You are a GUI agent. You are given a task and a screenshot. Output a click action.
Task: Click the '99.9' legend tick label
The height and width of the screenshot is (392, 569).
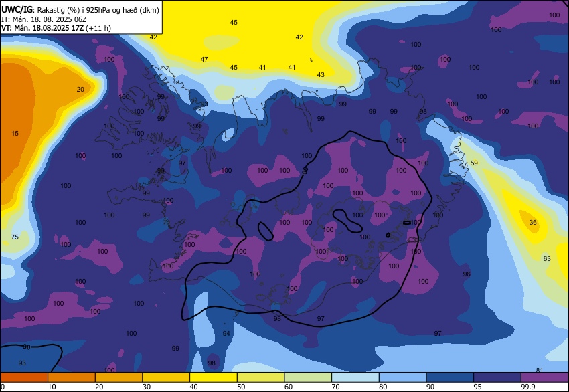pyautogui.click(x=527, y=387)
